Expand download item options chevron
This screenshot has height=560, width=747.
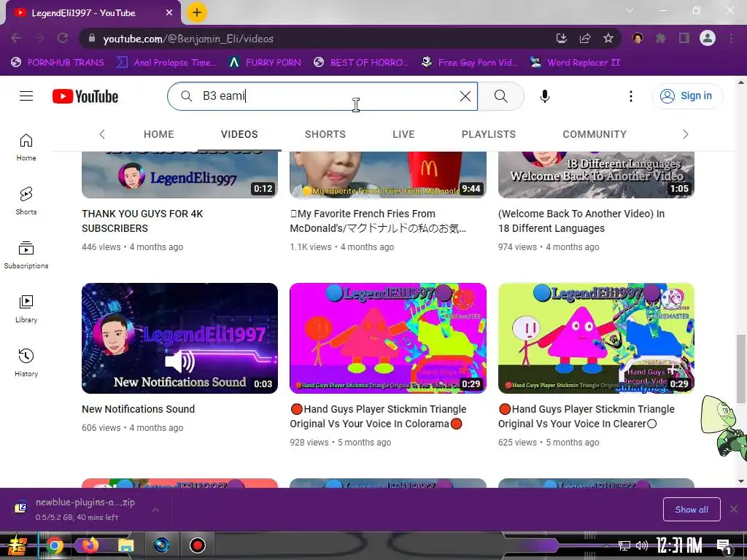pos(155,510)
